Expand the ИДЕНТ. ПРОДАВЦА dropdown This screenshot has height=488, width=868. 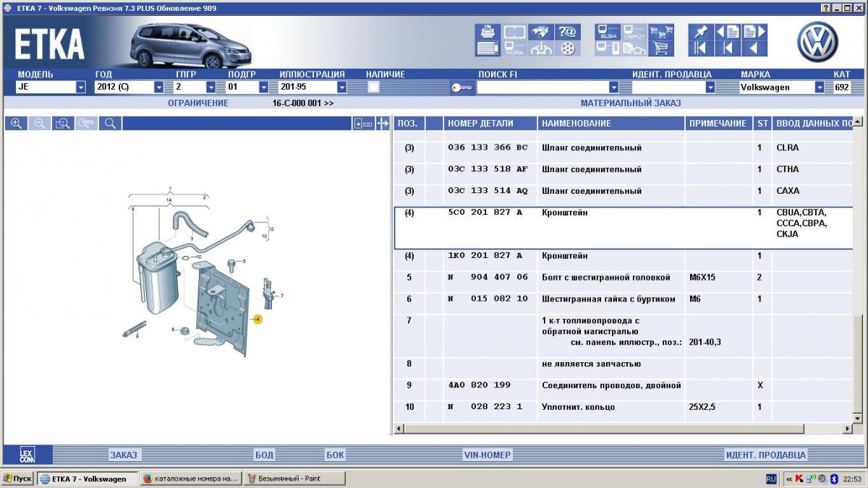[710, 87]
